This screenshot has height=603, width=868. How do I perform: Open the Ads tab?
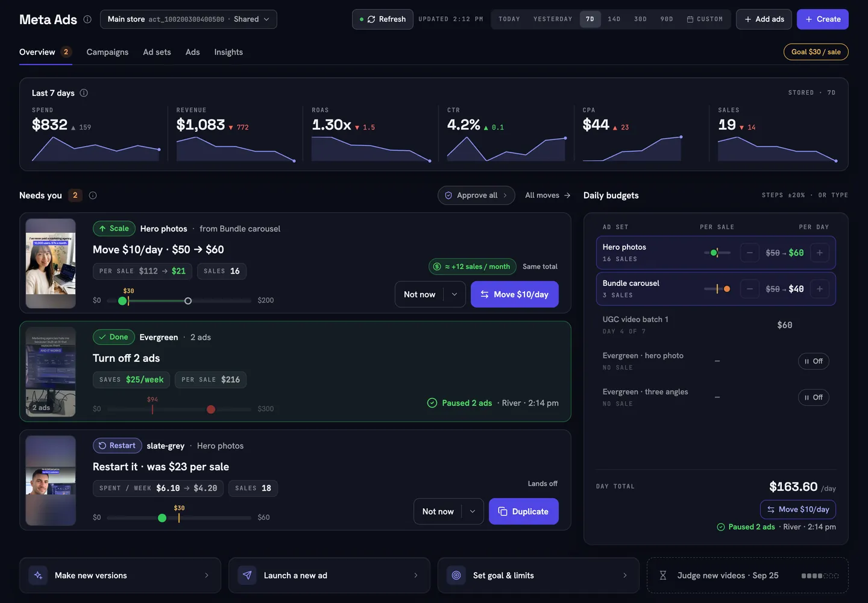click(193, 52)
